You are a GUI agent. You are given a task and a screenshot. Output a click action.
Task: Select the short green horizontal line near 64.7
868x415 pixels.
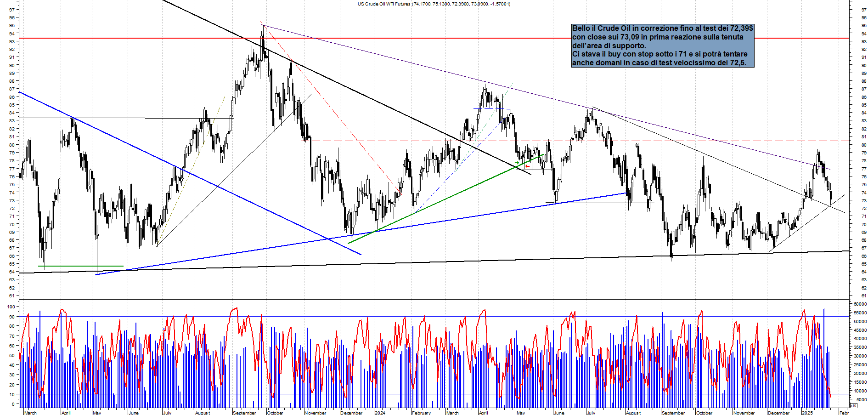click(81, 266)
